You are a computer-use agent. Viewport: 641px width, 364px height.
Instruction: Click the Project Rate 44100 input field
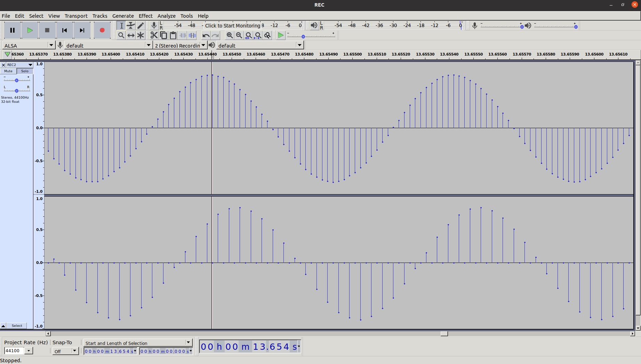coord(14,351)
